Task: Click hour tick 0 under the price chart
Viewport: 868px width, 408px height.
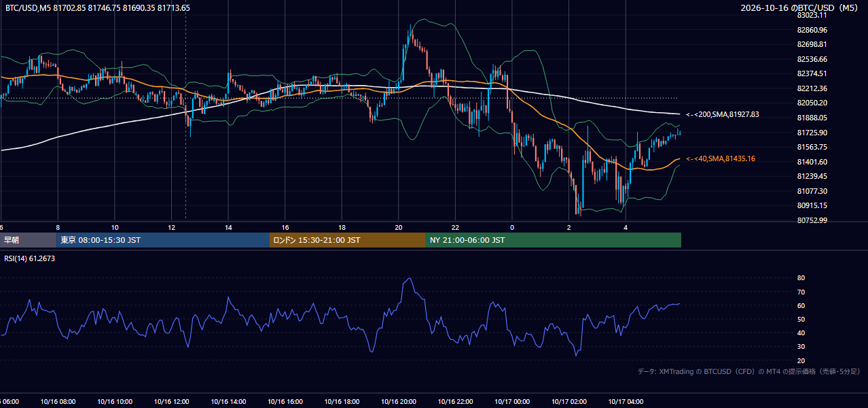Action: tap(512, 227)
